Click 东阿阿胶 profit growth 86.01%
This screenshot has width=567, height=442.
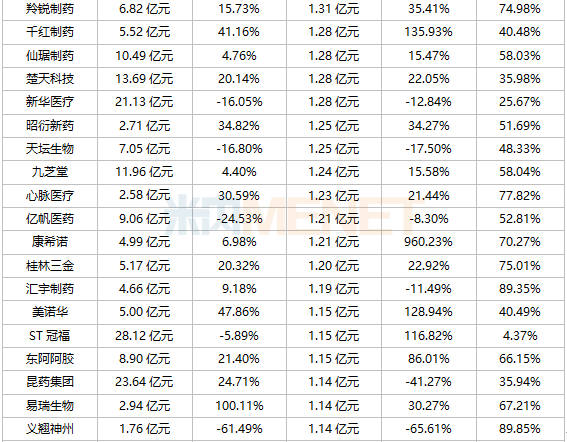tap(429, 359)
